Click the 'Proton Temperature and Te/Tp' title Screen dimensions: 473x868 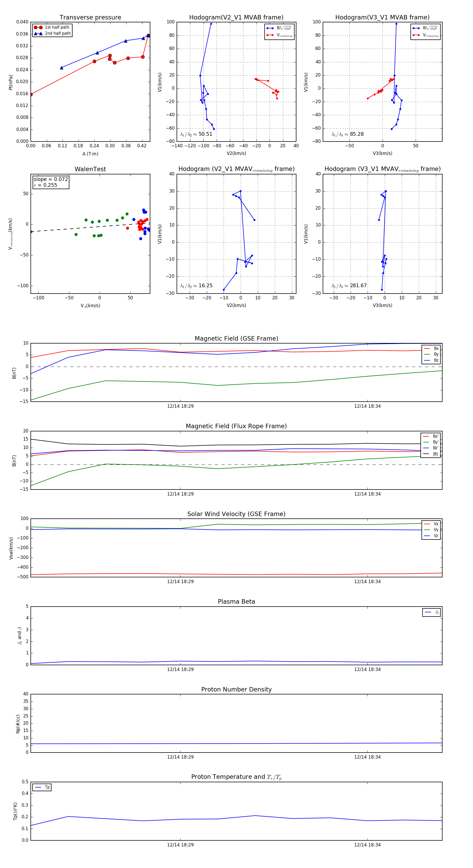point(236,777)
